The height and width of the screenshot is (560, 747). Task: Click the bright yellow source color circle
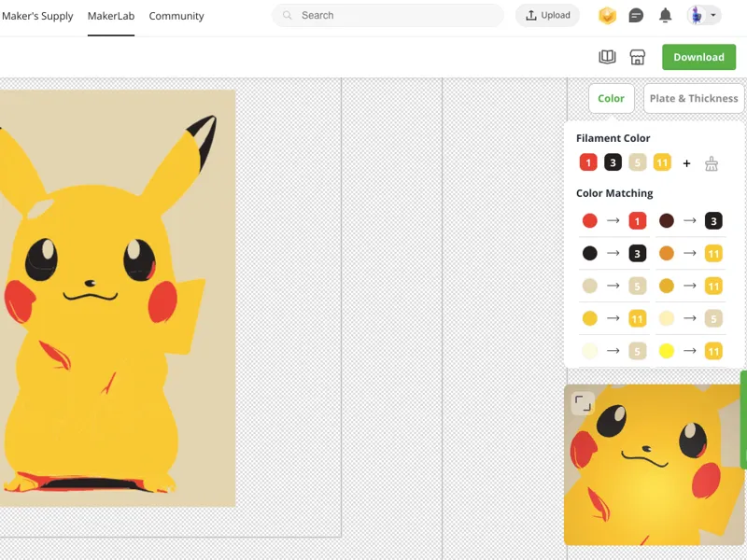[667, 351]
